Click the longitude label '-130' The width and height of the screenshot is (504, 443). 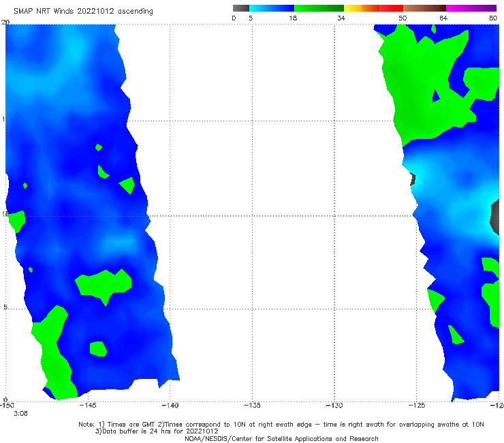(334, 406)
